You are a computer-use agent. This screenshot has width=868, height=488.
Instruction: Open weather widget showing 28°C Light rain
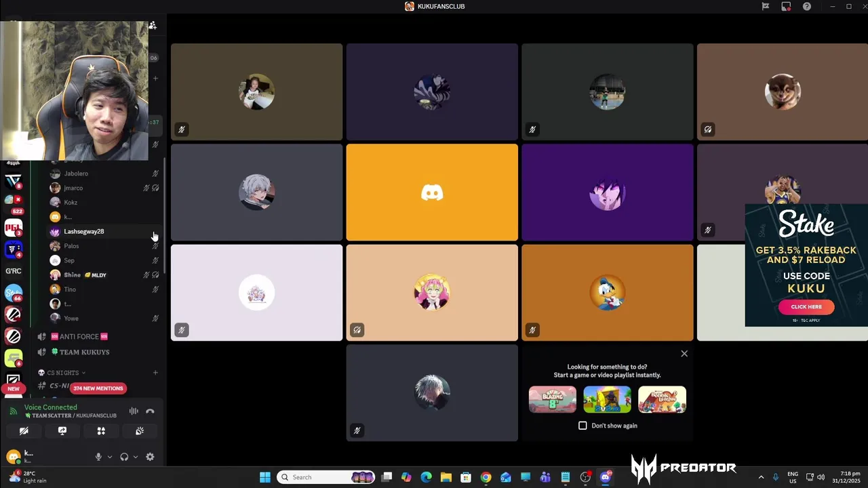(28, 477)
